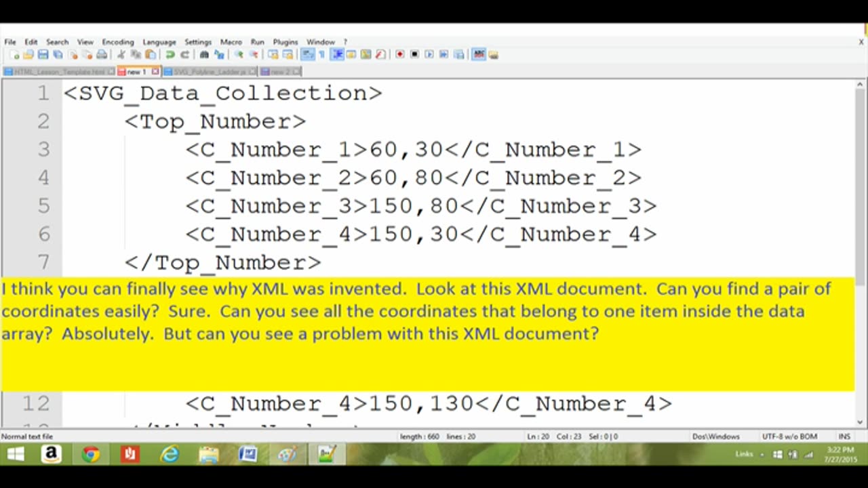Toggle synchronized horizontal scrolling
The image size is (868, 488).
[288, 55]
